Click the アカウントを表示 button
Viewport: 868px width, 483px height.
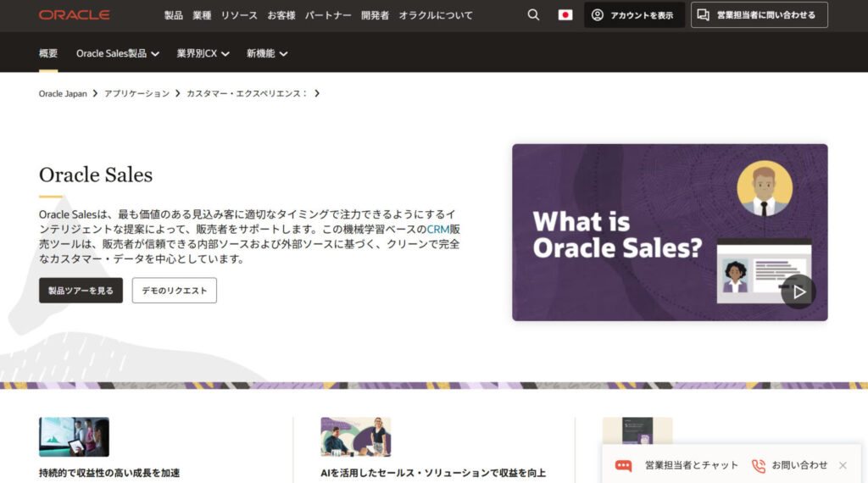coord(634,15)
